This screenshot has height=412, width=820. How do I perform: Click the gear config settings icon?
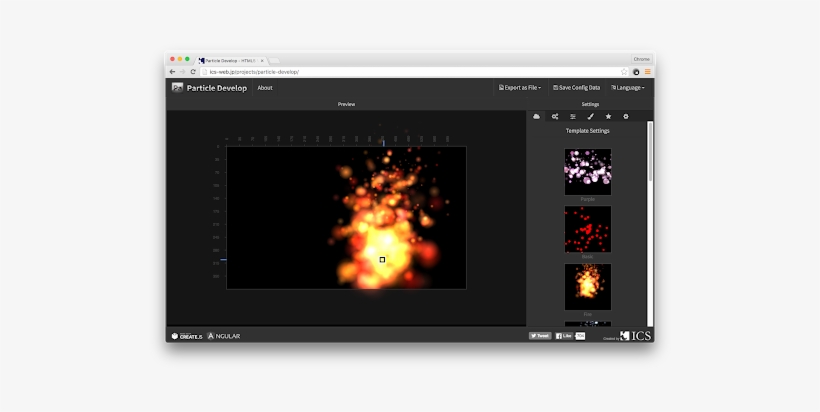click(x=626, y=117)
